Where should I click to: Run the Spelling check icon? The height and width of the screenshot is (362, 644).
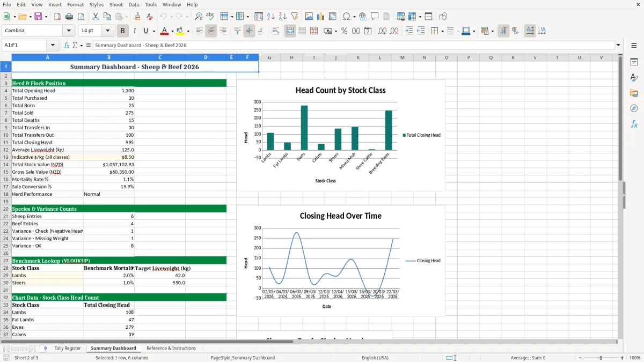click(x=210, y=17)
